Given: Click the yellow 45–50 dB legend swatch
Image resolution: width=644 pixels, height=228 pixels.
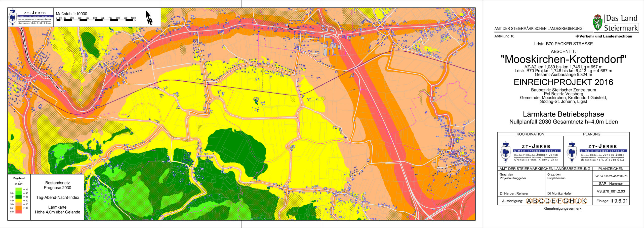Looking at the screenshot, I should point(18,201).
